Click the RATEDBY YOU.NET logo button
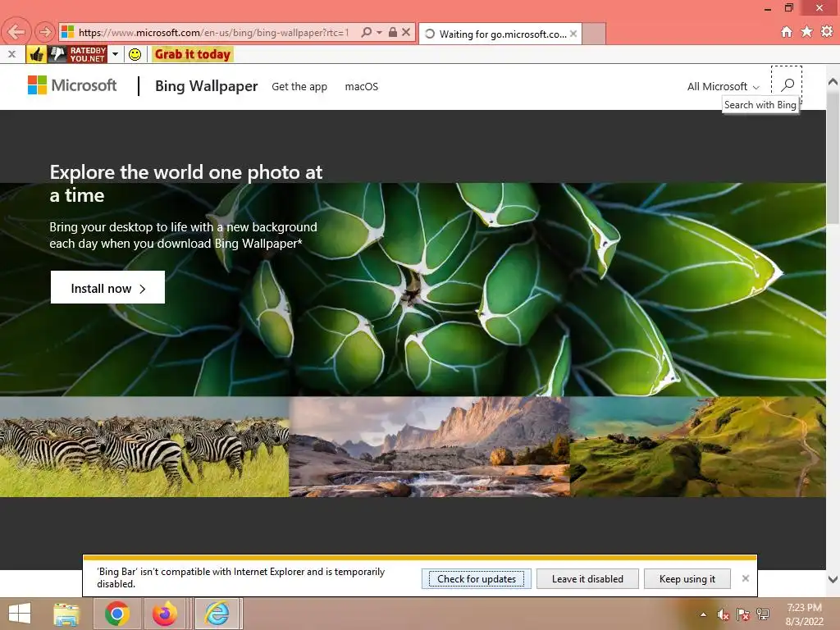This screenshot has width=840, height=630. pos(87,54)
